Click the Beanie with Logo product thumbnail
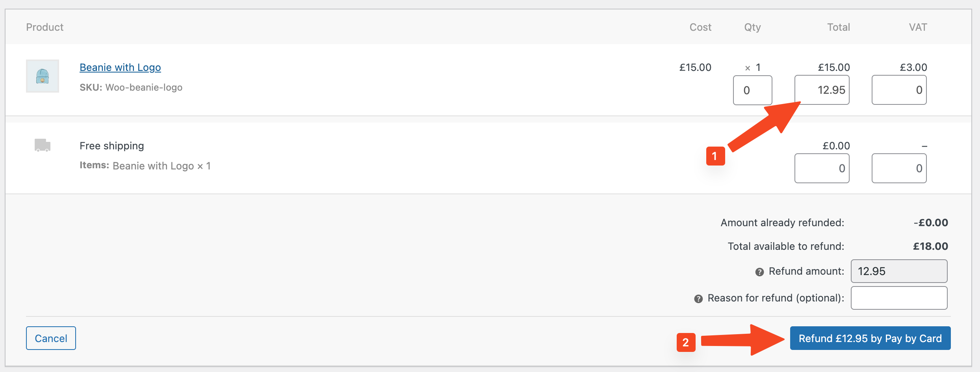The width and height of the screenshot is (980, 372). 43,76
